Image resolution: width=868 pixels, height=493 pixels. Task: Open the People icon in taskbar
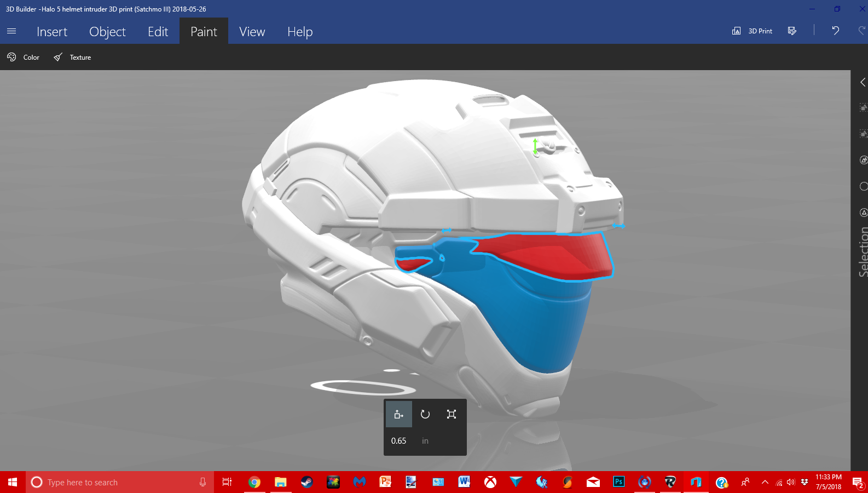745,482
